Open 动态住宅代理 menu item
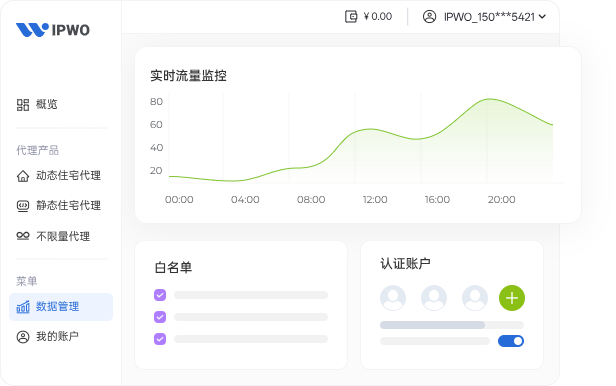Screen dimensions: 616x386 coord(68,175)
